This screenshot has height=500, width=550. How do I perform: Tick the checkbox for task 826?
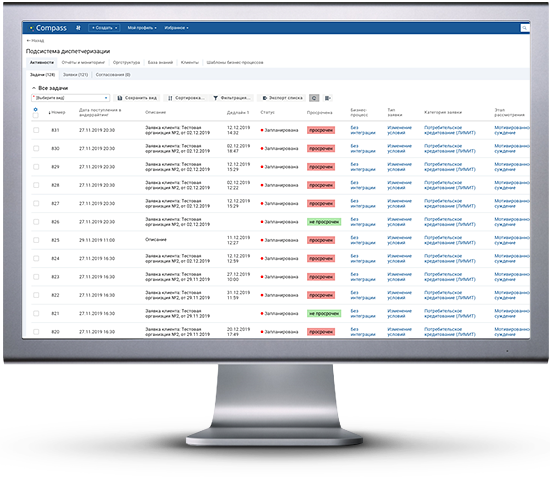coord(36,222)
